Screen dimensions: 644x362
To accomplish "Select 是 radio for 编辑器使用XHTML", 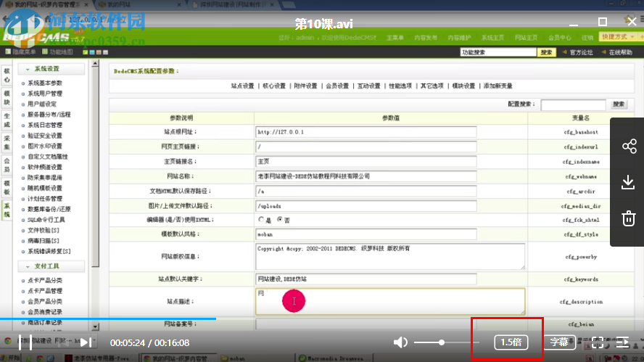I will pos(261,219).
